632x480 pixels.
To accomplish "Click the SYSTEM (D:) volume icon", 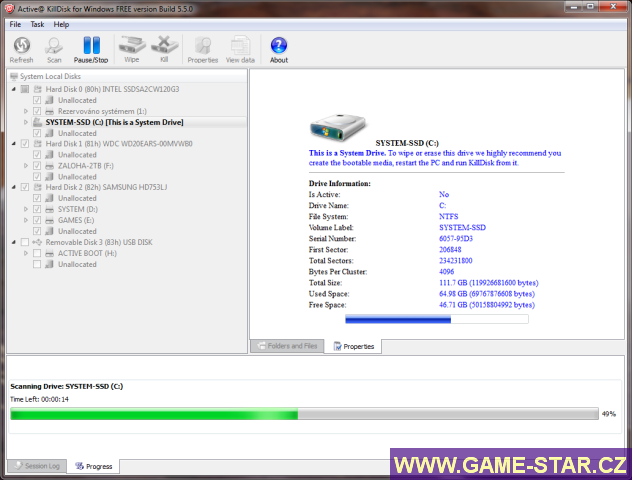I will (49, 209).
